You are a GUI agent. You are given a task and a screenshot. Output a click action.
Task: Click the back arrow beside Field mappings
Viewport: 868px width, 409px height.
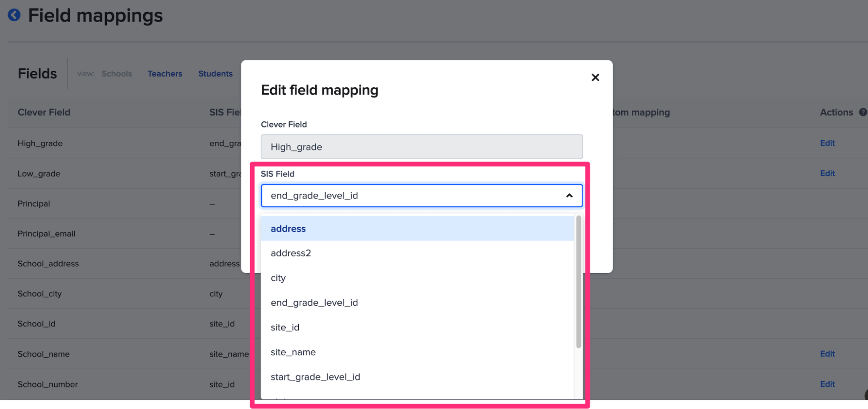[14, 15]
